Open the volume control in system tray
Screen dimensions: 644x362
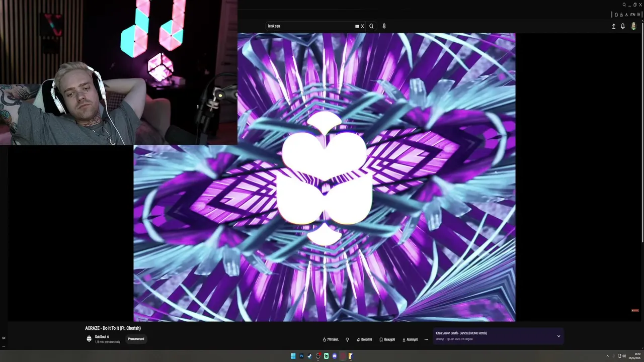tap(624, 356)
